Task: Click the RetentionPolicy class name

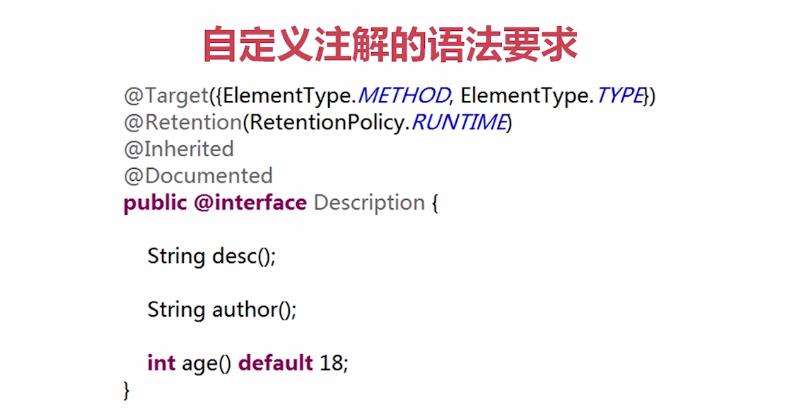Action: [327, 123]
